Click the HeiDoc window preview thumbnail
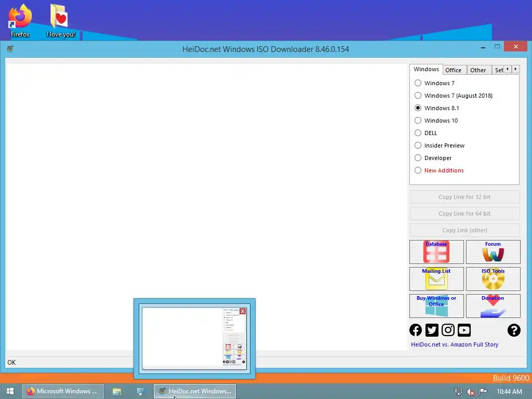532x399 pixels. click(194, 339)
